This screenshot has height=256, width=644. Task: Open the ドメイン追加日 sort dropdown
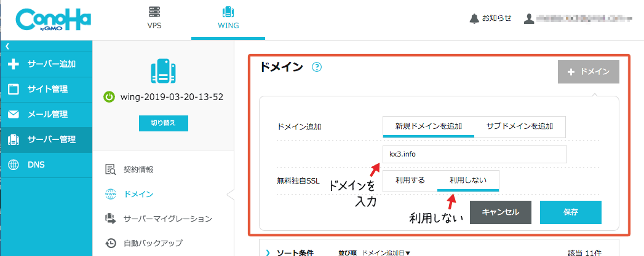pos(386,253)
